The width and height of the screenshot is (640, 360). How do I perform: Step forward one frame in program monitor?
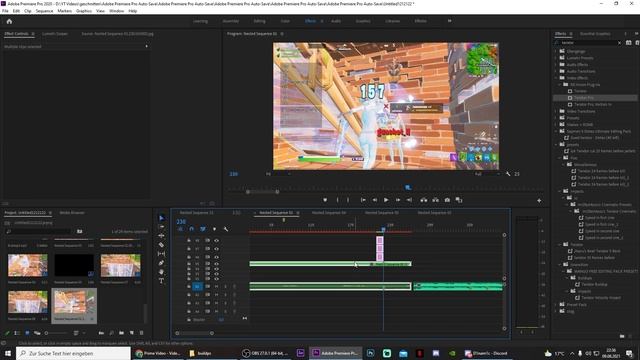click(398, 200)
